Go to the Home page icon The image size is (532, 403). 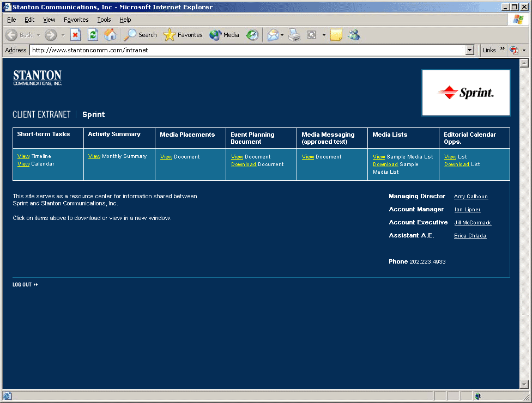[x=110, y=35]
